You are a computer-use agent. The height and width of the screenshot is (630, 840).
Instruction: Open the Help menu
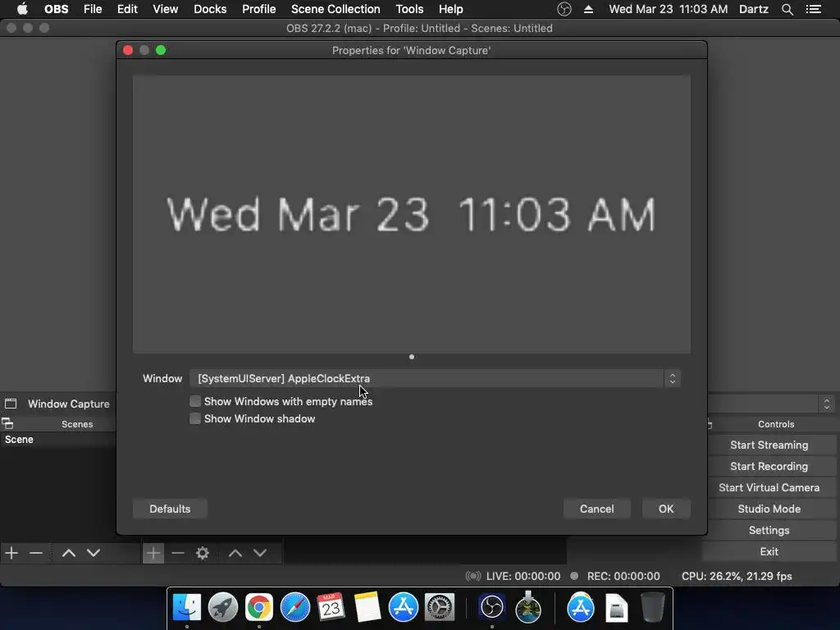450,9
